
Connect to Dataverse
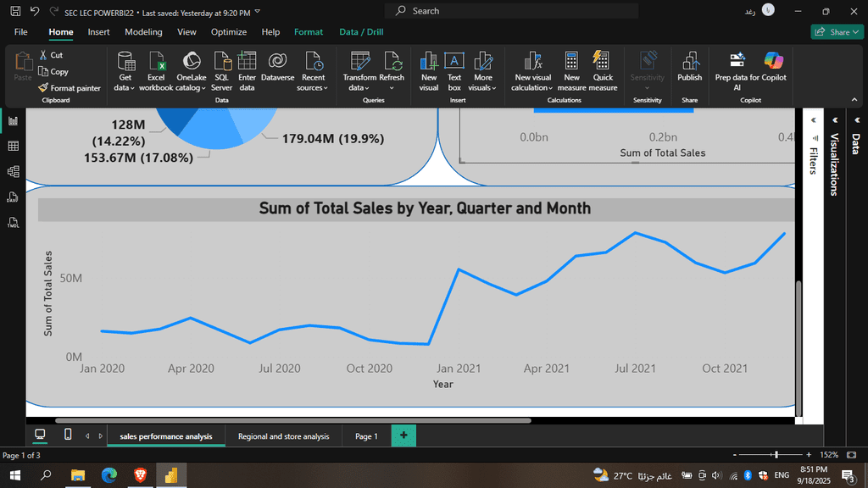(x=277, y=67)
